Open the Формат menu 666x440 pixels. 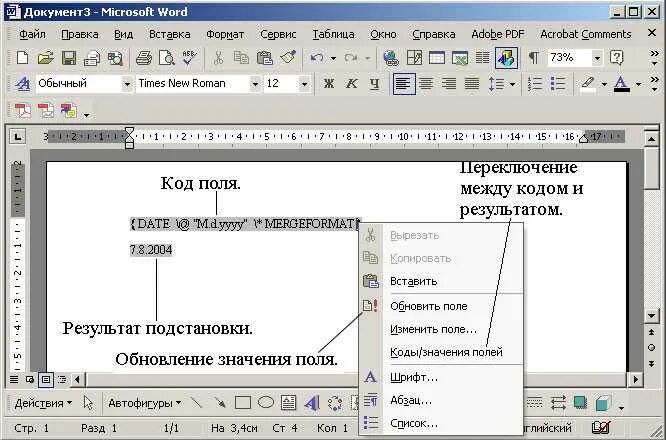click(225, 34)
